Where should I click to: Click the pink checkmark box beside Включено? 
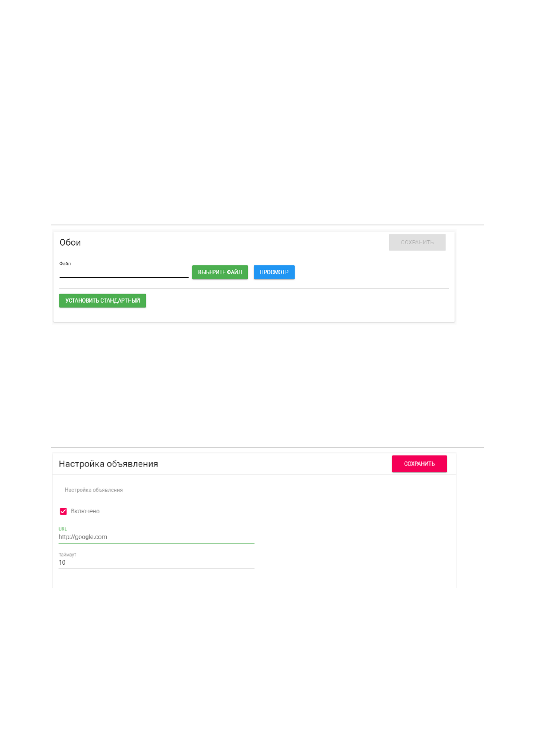coord(63,511)
